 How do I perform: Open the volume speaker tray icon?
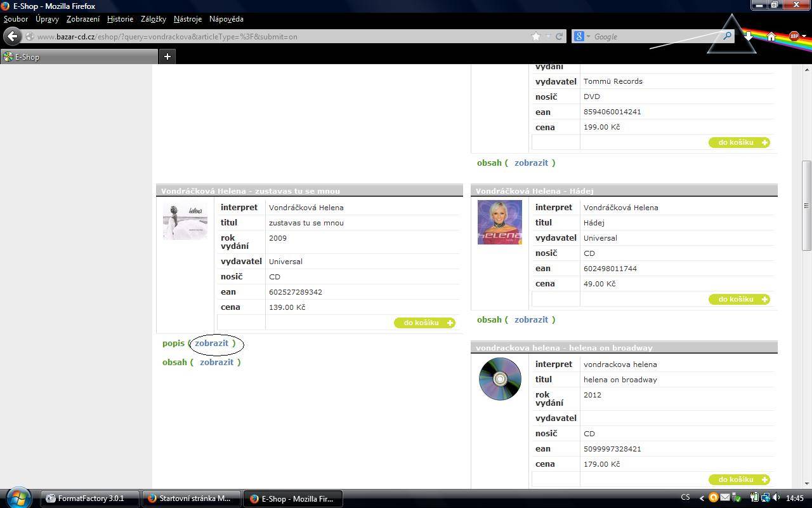point(776,498)
